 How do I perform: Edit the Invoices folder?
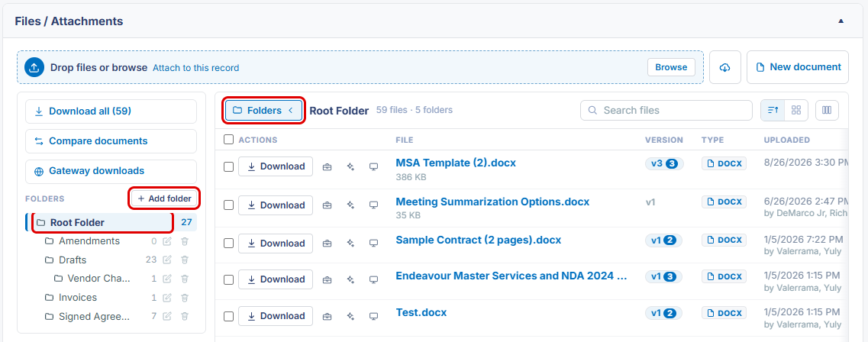pos(167,298)
